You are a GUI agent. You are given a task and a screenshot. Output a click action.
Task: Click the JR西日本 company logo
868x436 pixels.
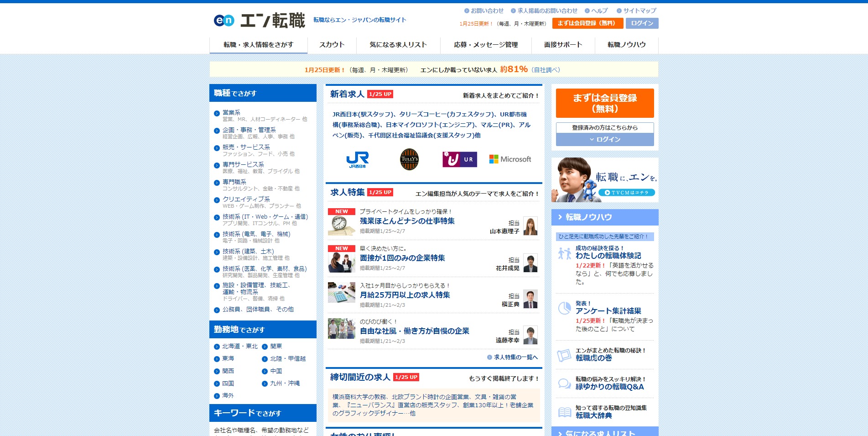coord(357,160)
